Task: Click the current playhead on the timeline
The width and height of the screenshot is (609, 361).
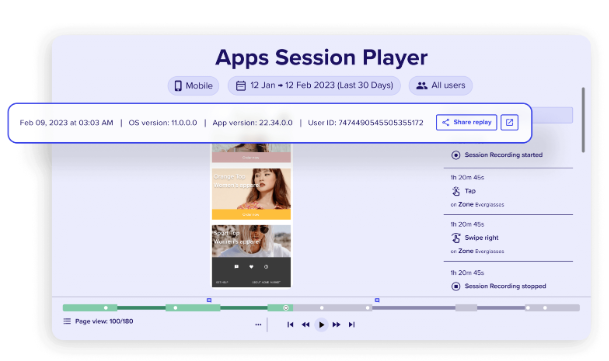Action: pyautogui.click(x=286, y=308)
